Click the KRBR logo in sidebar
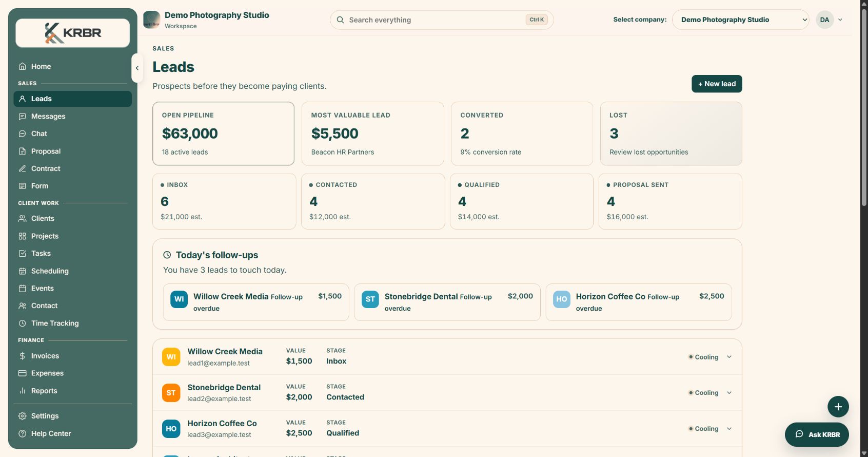868x457 pixels. click(73, 33)
